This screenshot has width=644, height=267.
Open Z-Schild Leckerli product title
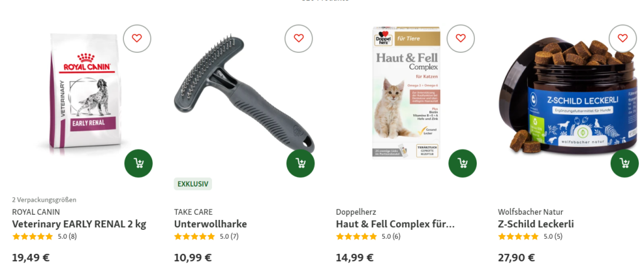tap(536, 224)
